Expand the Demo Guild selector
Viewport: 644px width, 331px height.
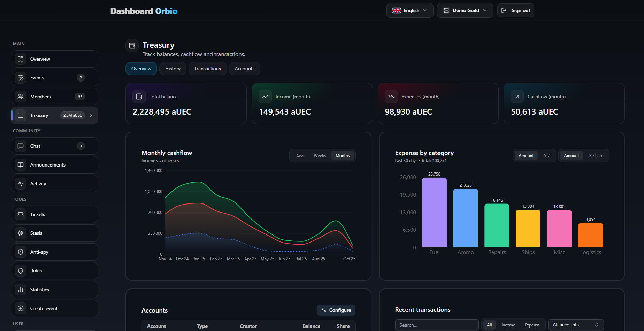465,10
